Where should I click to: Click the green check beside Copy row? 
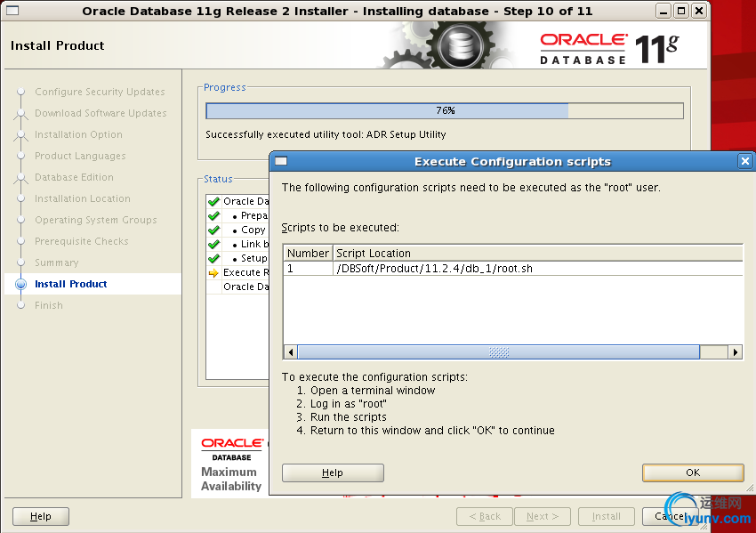coord(213,230)
